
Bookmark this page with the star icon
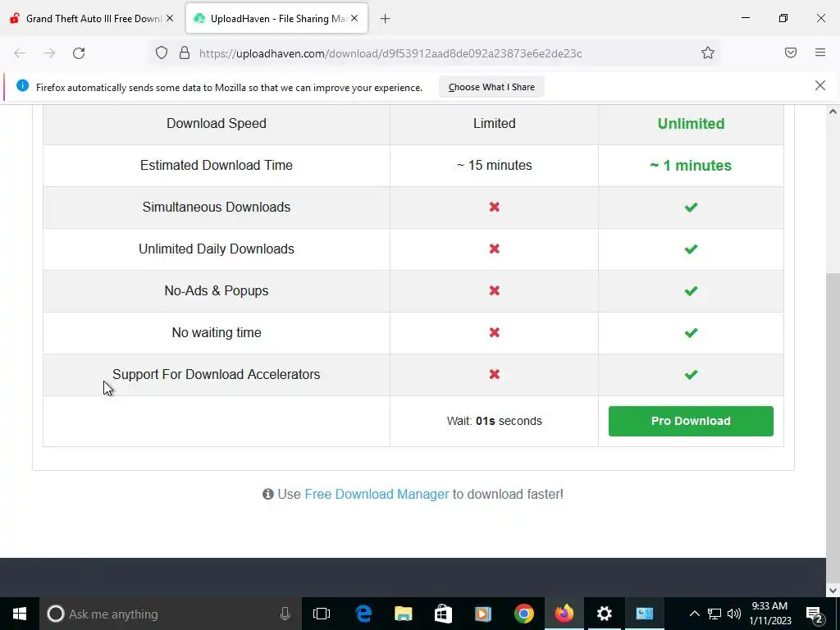click(708, 53)
